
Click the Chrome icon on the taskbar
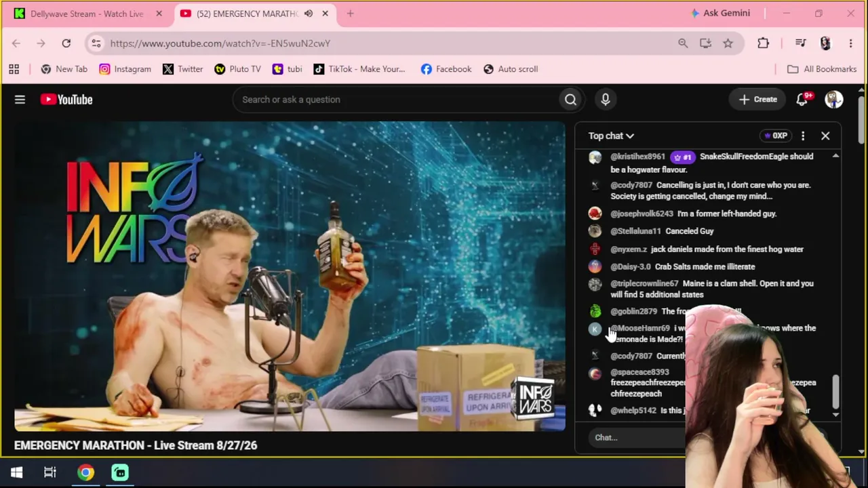[85, 472]
